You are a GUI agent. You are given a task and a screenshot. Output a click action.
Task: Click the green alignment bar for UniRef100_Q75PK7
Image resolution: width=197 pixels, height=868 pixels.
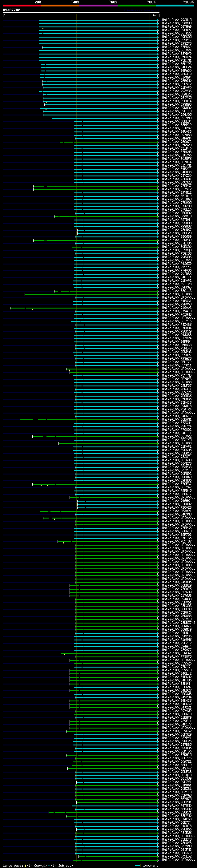(x=96, y=186)
